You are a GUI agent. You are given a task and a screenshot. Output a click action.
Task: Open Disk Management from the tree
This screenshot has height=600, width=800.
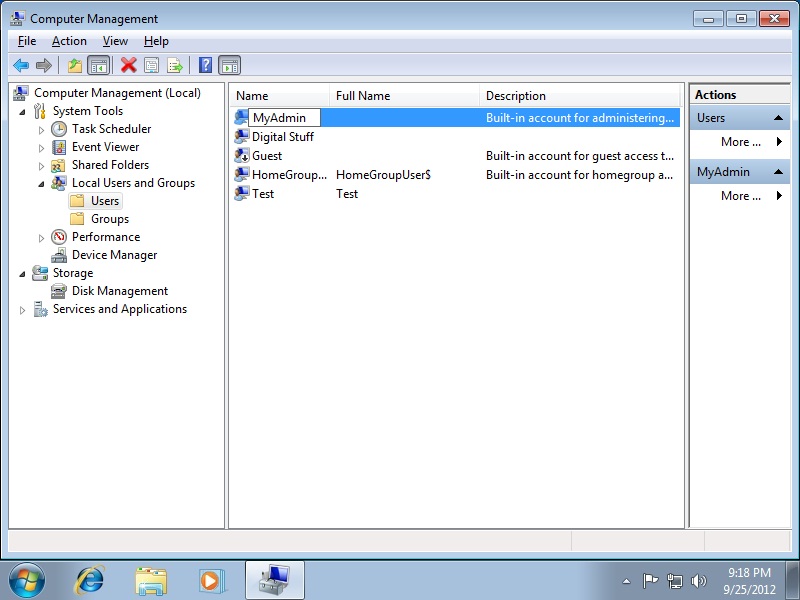coord(120,291)
